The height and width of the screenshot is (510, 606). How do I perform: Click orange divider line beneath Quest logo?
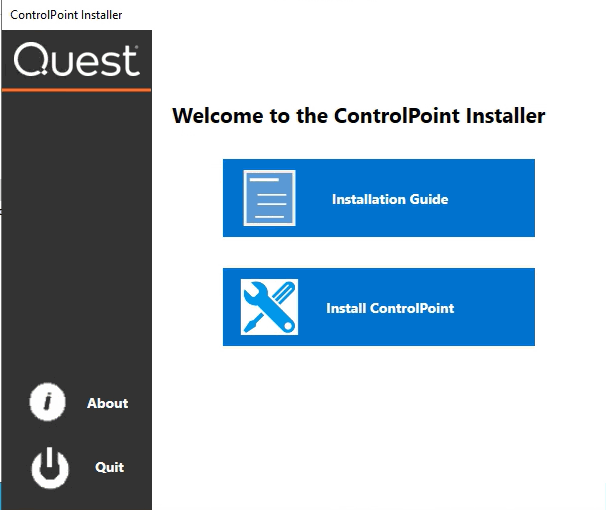click(x=76, y=90)
